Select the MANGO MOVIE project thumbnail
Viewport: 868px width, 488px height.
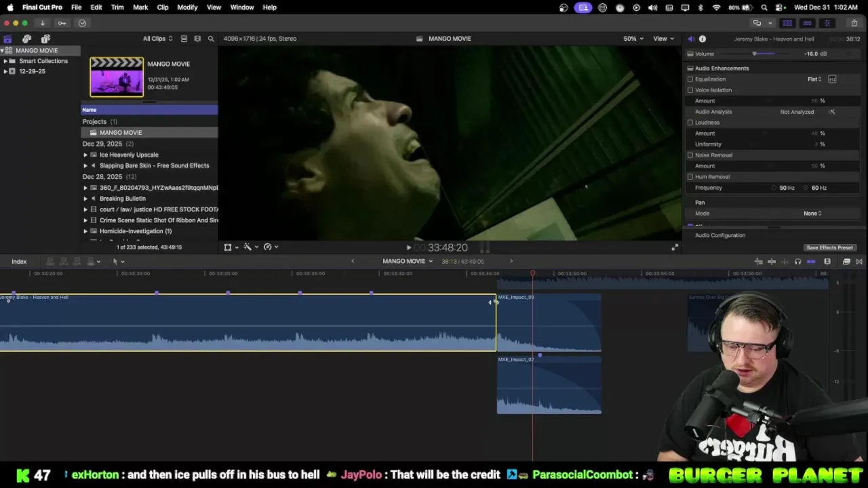pyautogui.click(x=117, y=77)
